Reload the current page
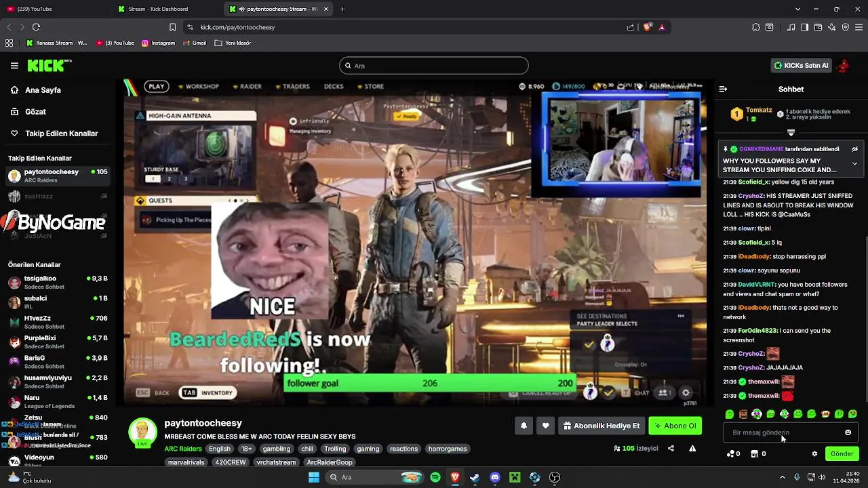The height and width of the screenshot is (488, 868). click(x=36, y=27)
